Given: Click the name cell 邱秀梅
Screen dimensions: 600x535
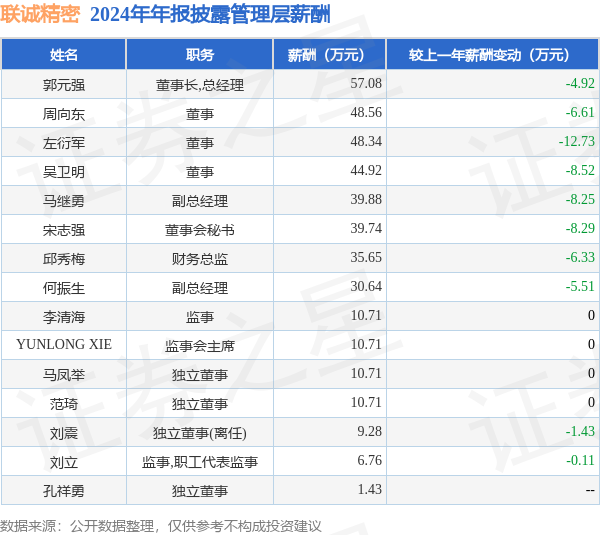Looking at the screenshot, I should click(64, 259).
